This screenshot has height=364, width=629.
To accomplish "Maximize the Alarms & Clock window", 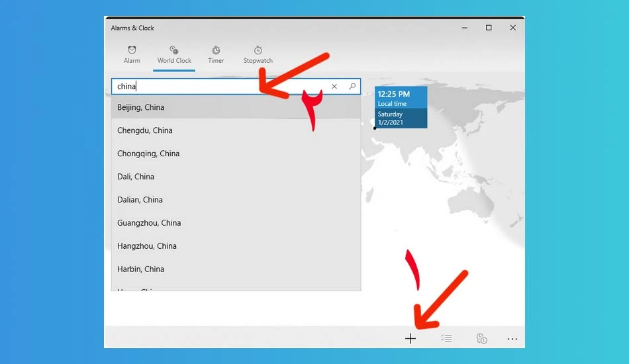I will 489,28.
